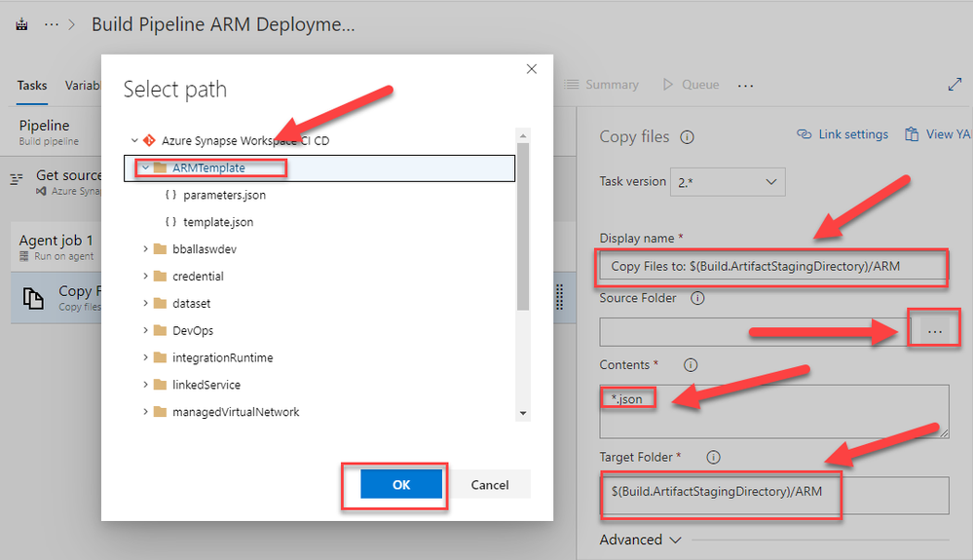Open the toolbar more options ellipsis

[x=745, y=86]
